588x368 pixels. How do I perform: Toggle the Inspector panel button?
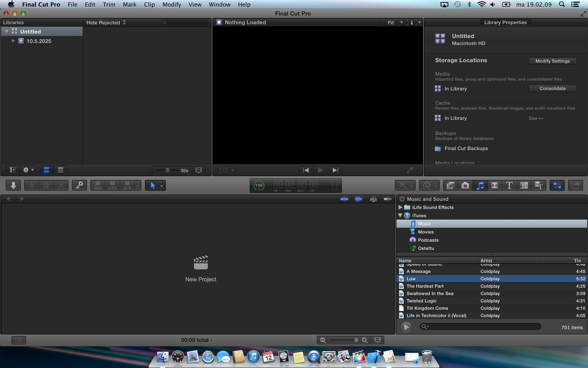coord(557,185)
